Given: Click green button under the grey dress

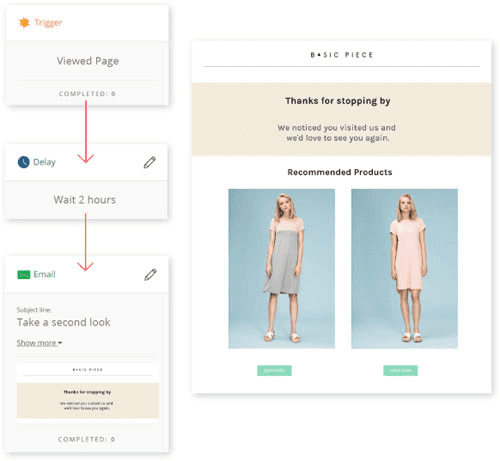Looking at the screenshot, I should [274, 371].
